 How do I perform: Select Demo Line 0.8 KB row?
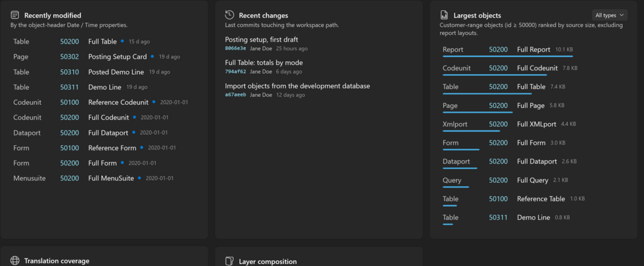click(534, 218)
